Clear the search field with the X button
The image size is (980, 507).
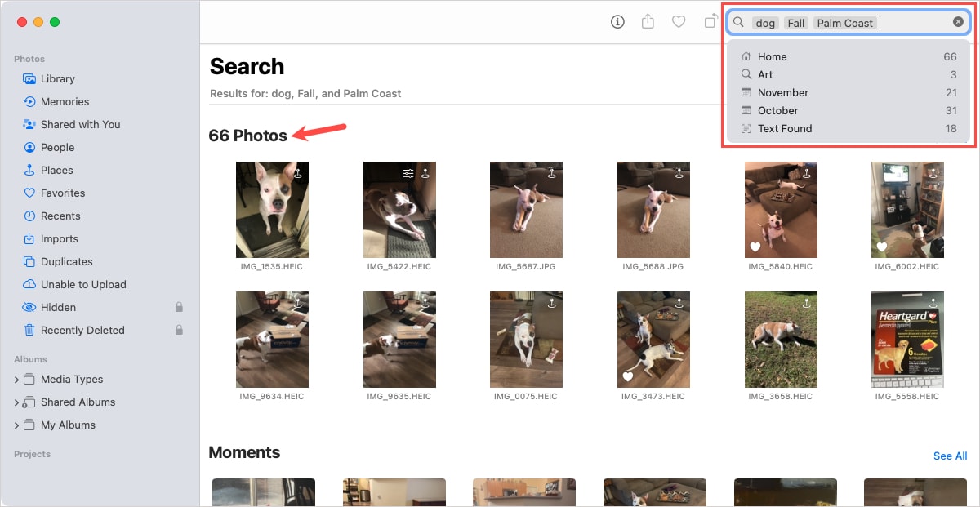tap(958, 22)
